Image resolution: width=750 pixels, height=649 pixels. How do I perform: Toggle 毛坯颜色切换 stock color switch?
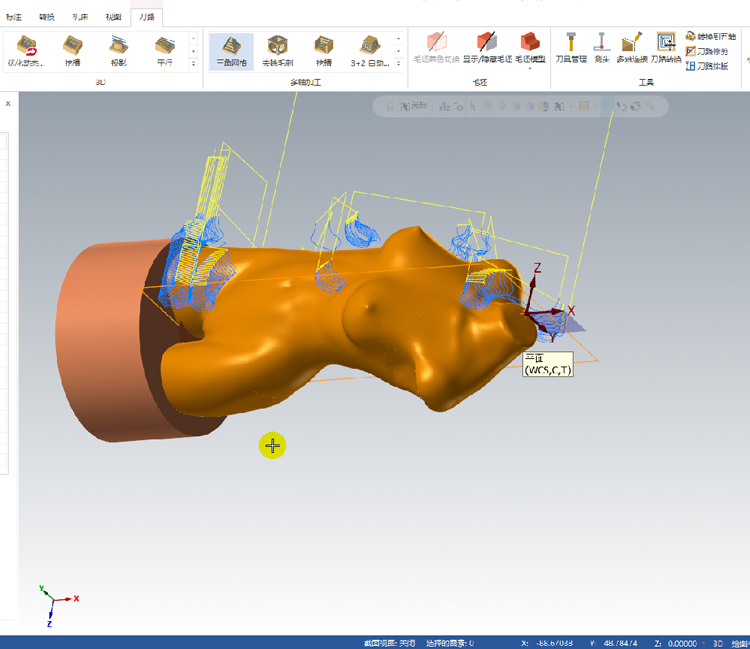[436, 48]
